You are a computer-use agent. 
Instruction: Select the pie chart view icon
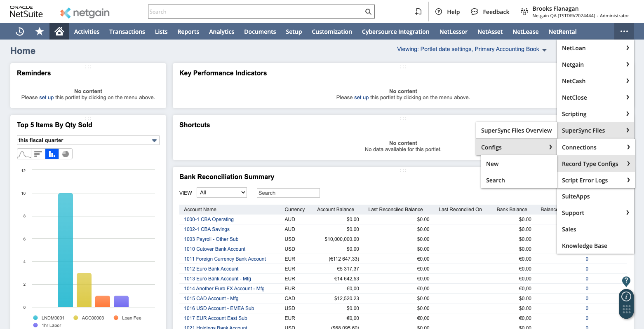(66, 154)
